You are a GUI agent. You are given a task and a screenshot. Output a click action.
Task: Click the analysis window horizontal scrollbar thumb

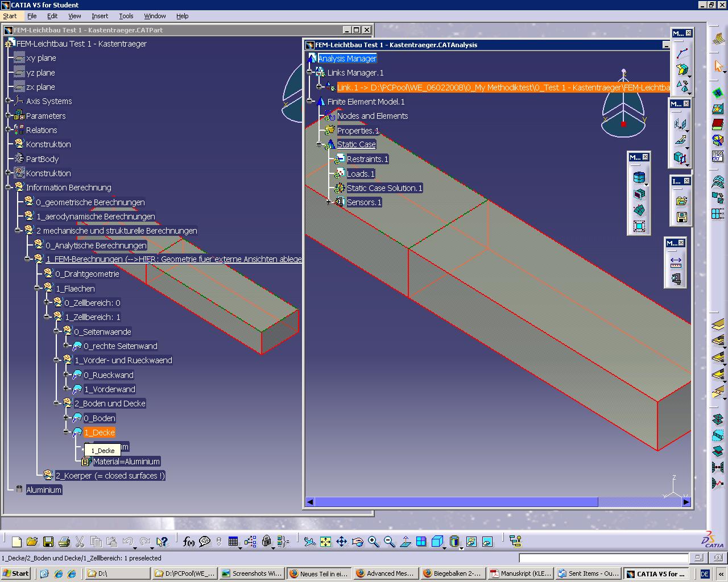456,502
